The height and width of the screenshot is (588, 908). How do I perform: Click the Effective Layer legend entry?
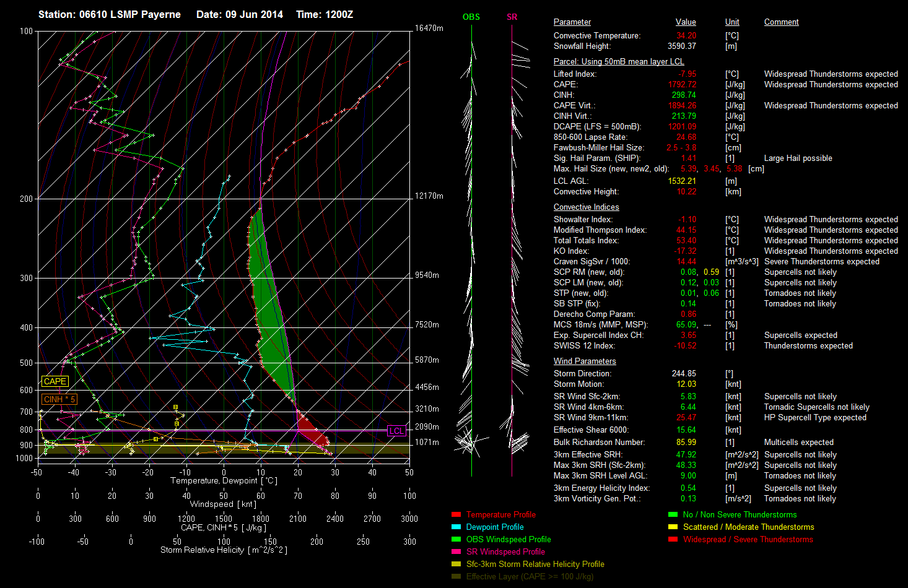tap(530, 577)
